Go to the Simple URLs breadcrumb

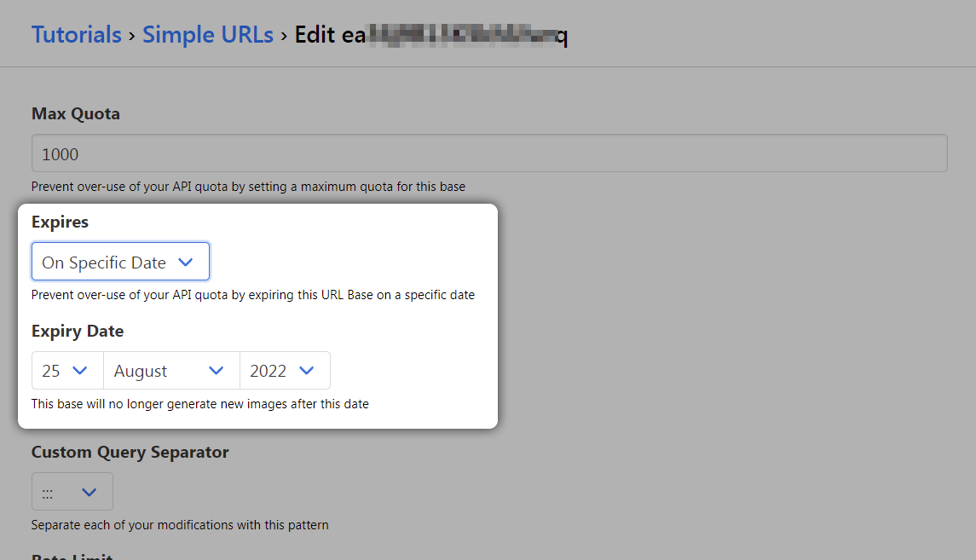click(x=207, y=35)
